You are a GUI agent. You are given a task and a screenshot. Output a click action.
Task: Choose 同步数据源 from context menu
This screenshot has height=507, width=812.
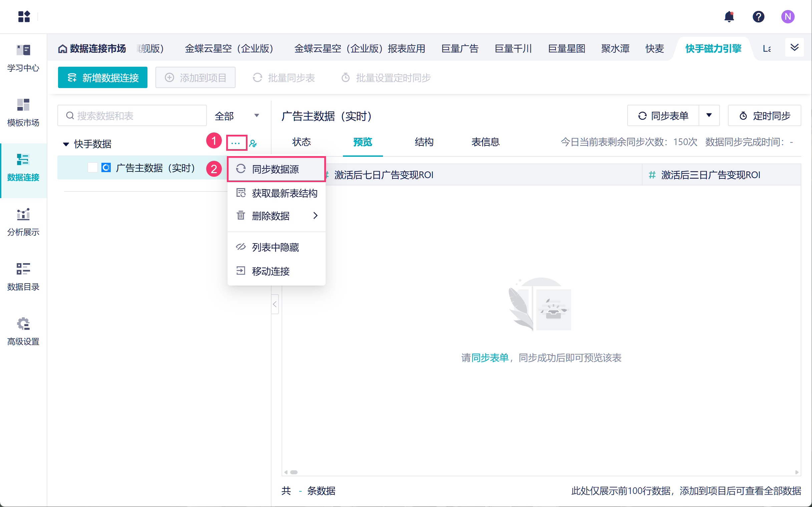tap(275, 169)
